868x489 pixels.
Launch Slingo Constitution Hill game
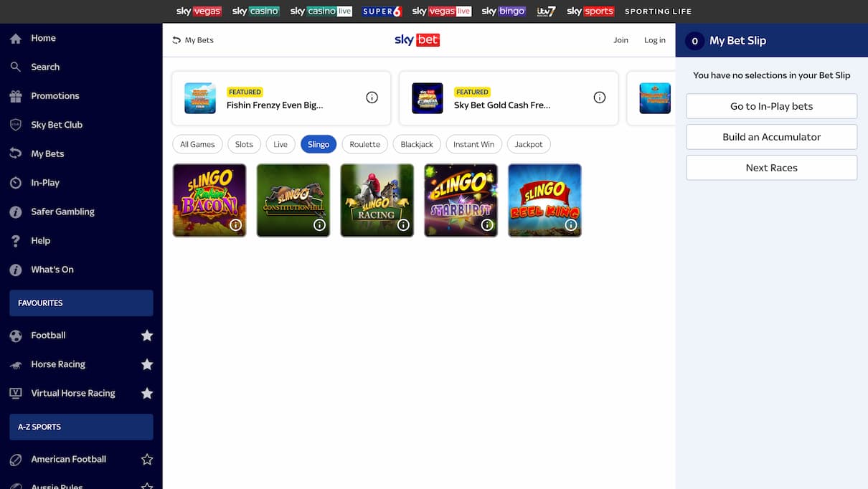click(x=293, y=200)
